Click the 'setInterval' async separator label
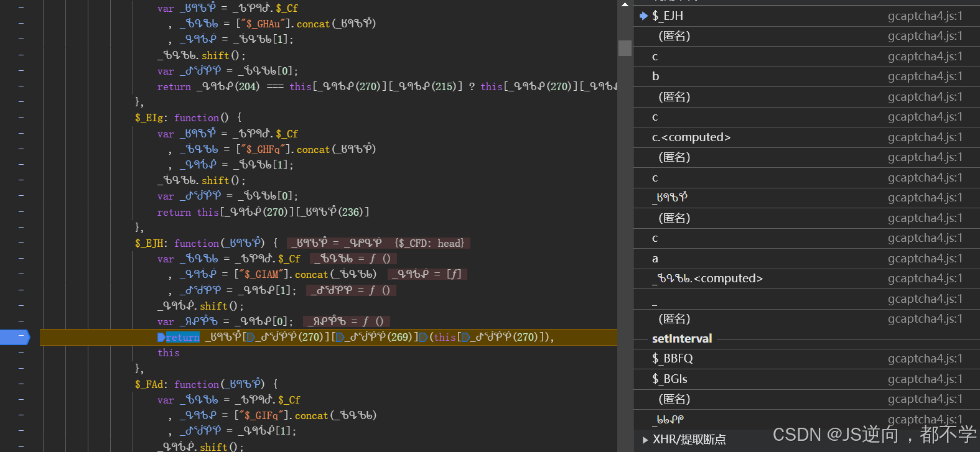The height and width of the screenshot is (452, 980). point(682,339)
